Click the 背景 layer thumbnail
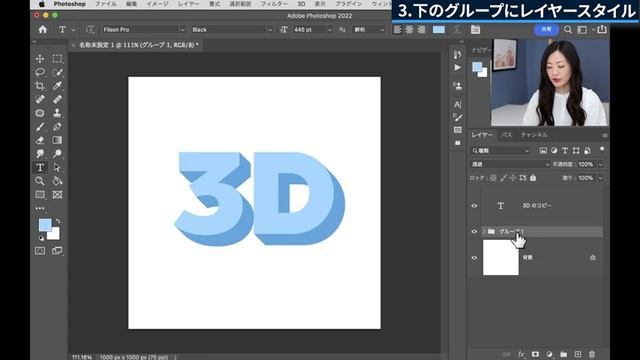 click(501, 258)
